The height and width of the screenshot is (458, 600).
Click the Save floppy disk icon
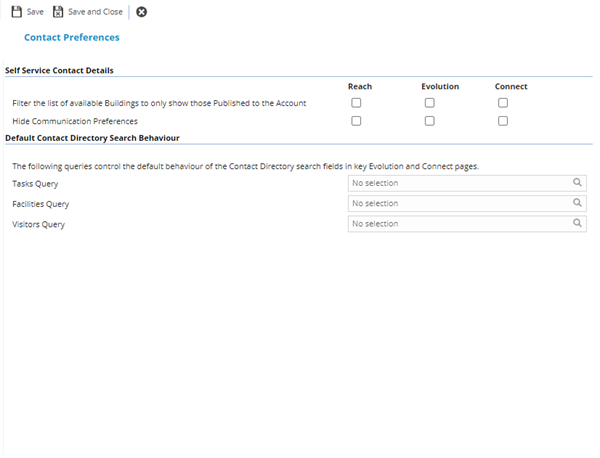16,12
